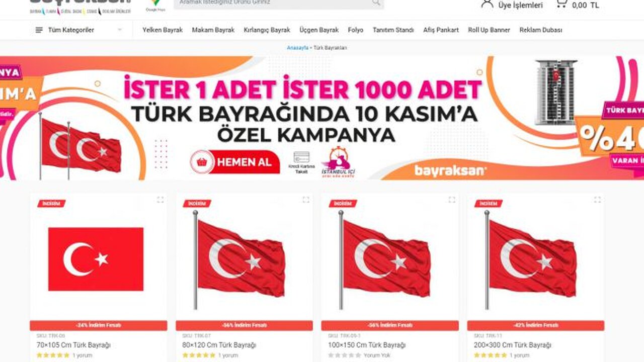Select the 70×105 flat flag thumbnail
This screenshot has height=362, width=644.
click(96, 259)
